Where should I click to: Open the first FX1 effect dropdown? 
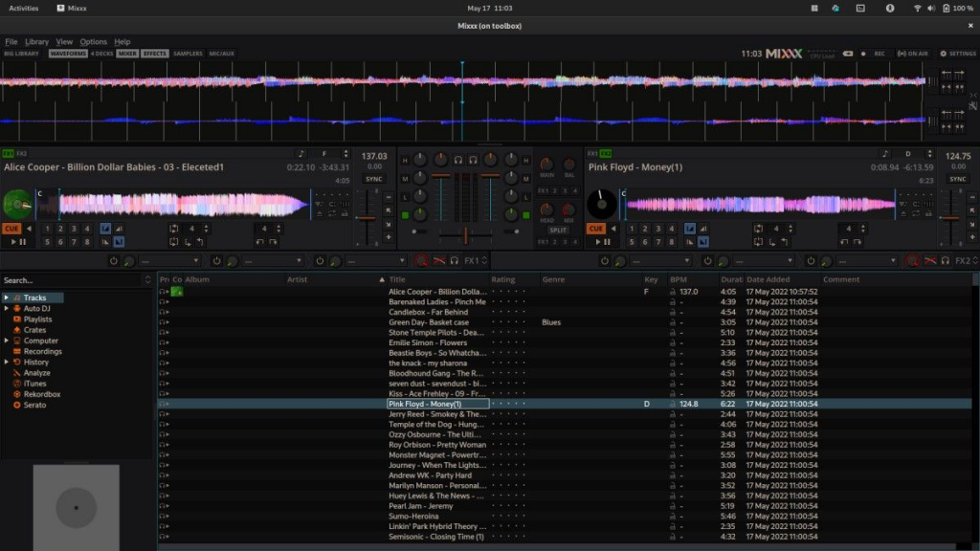click(169, 260)
